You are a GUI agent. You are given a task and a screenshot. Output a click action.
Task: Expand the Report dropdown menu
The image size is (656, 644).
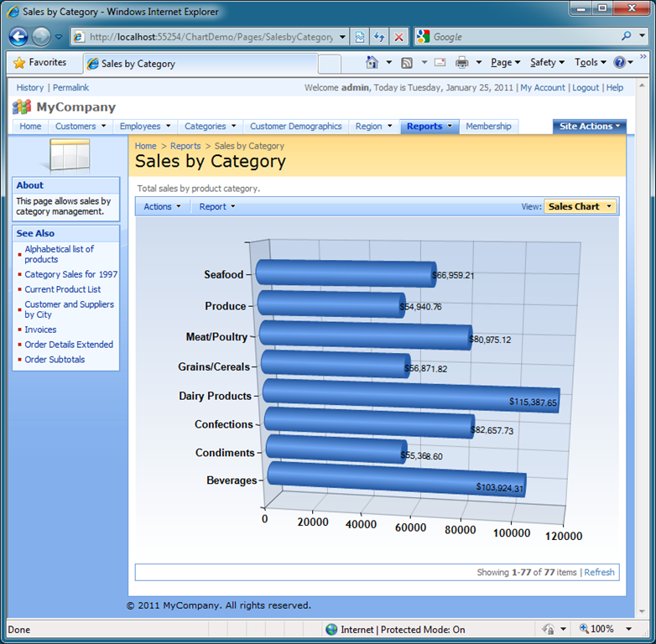(x=216, y=206)
